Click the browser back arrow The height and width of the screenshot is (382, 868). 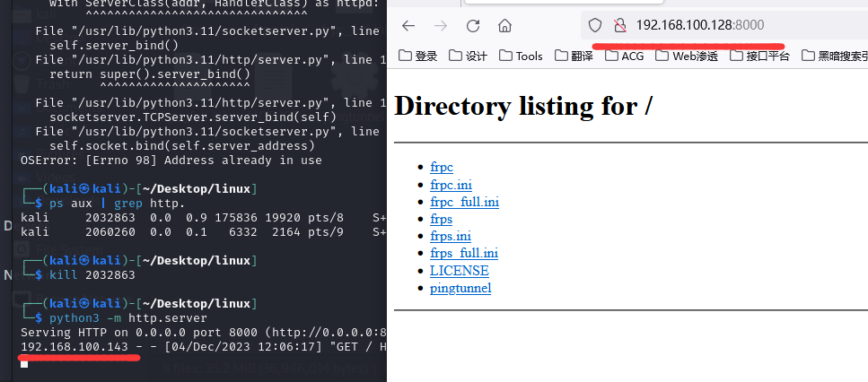[408, 25]
